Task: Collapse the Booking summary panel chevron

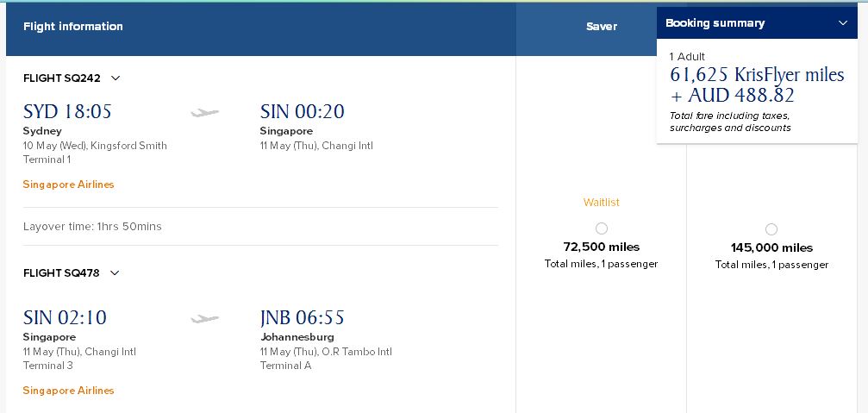Action: pyautogui.click(x=842, y=23)
